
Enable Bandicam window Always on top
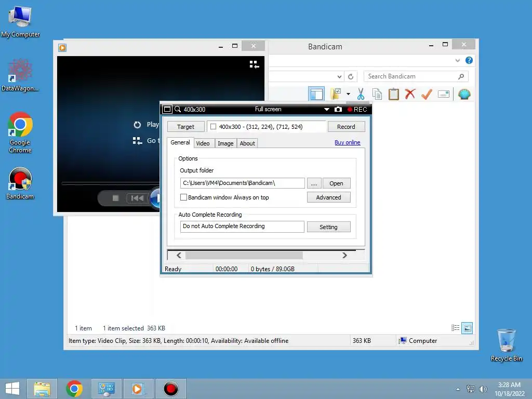point(183,197)
